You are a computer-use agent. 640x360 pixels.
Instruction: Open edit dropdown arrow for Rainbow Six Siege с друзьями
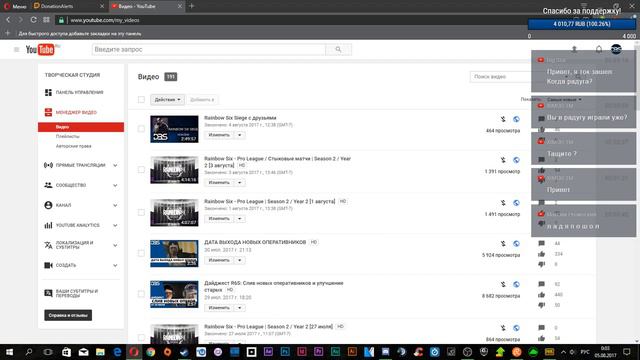click(x=240, y=135)
